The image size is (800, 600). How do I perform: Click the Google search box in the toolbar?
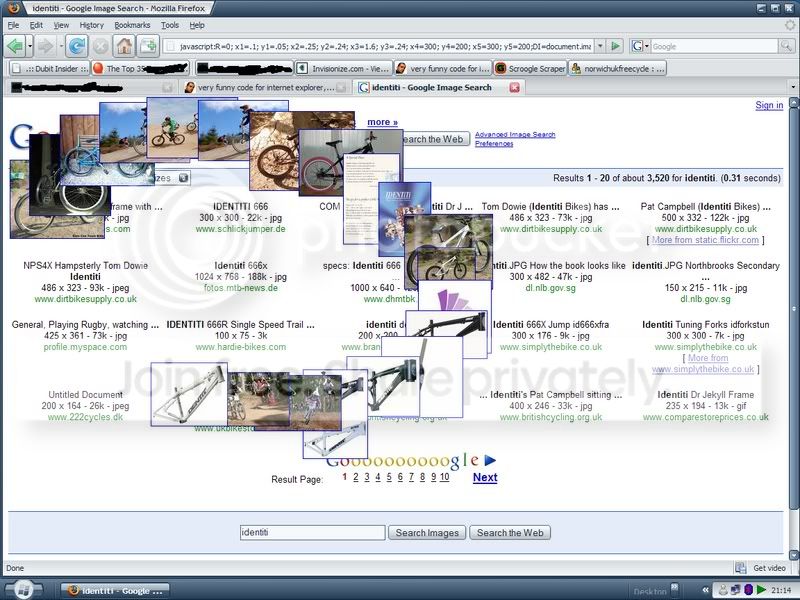pyautogui.click(x=714, y=46)
